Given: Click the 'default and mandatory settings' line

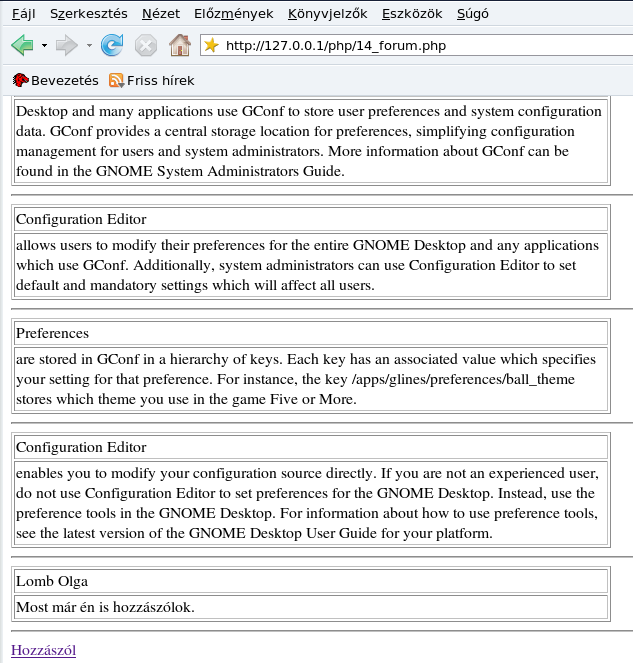Looking at the screenshot, I should 195,285.
